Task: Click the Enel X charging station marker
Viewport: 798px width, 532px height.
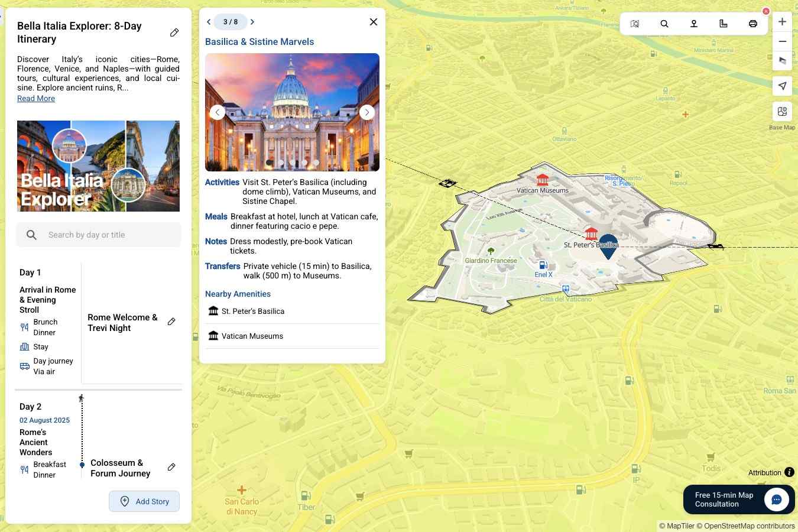Action: coord(543,265)
